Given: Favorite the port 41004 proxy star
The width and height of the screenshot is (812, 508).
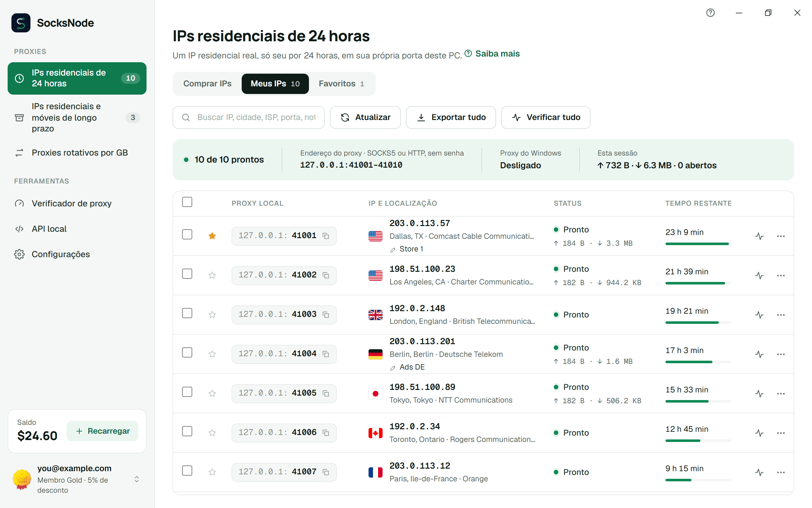Looking at the screenshot, I should 212,354.
